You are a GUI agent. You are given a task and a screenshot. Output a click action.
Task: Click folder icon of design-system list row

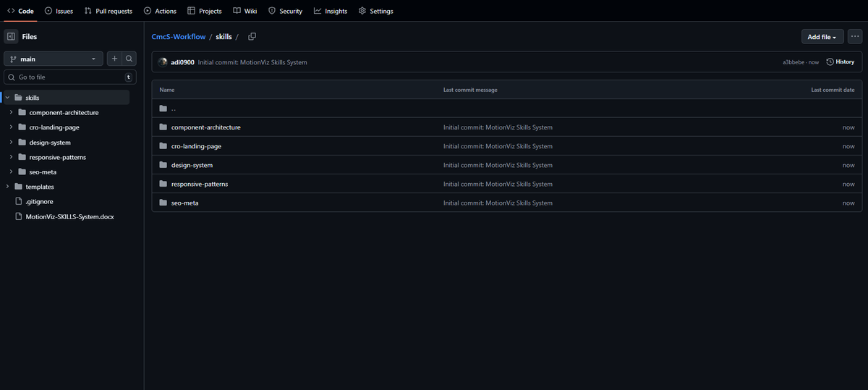tap(163, 165)
